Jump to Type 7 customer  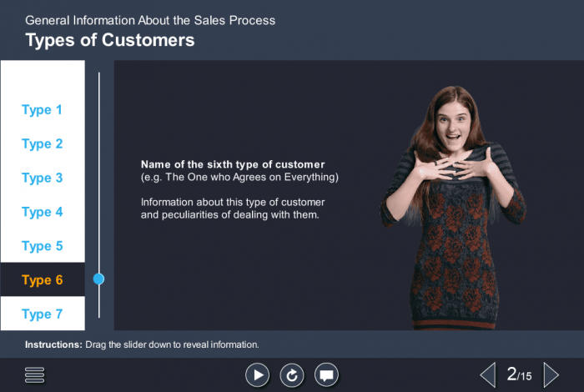(x=43, y=314)
